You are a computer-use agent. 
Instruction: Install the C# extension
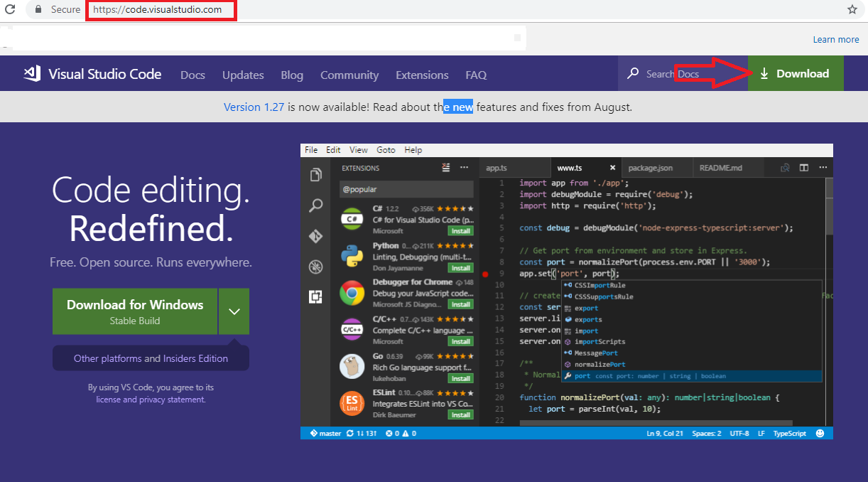coord(460,231)
